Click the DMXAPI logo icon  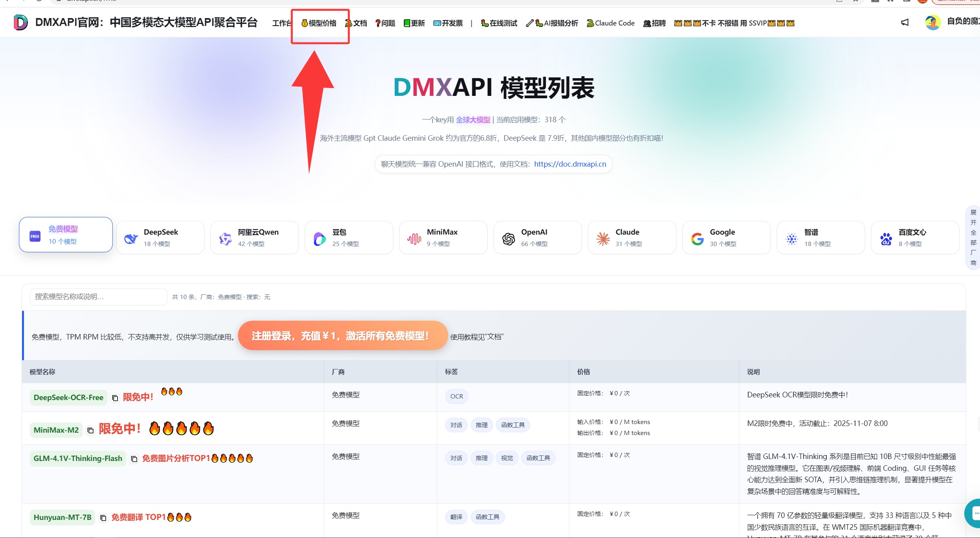pos(20,22)
